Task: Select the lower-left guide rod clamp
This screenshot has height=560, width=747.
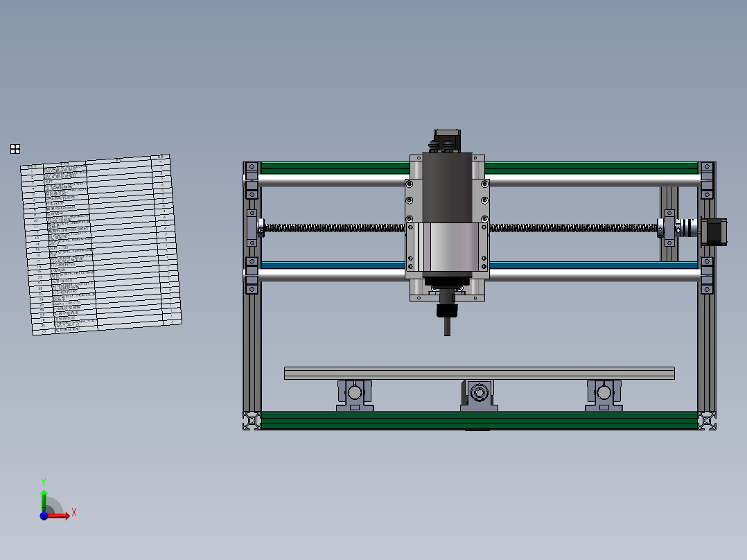Action: pyautogui.click(x=252, y=275)
